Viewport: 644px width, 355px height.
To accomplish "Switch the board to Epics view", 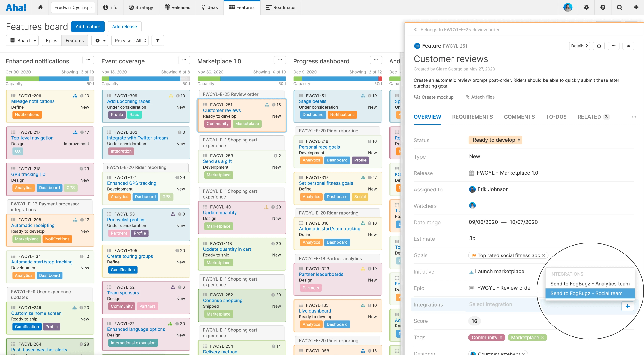I will pos(51,40).
